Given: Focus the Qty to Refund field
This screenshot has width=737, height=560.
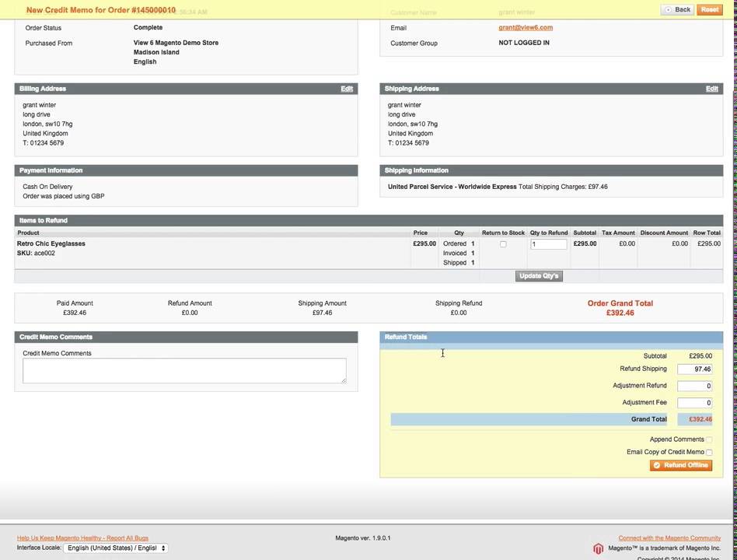Looking at the screenshot, I should coord(549,244).
